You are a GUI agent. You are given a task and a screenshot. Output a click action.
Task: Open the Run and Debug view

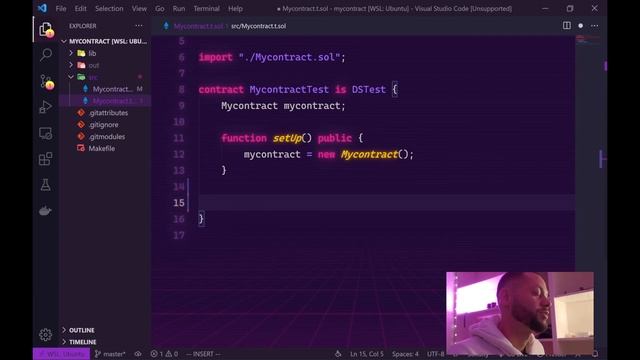(x=46, y=107)
